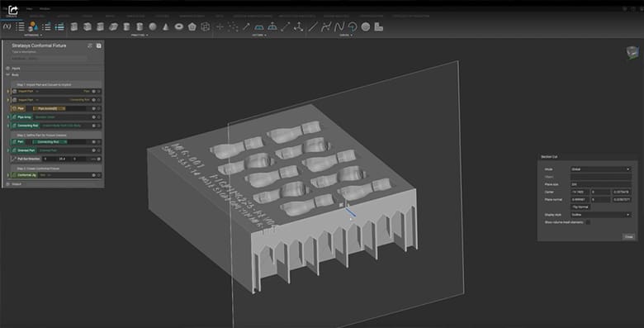
Task: Select the wireframe bounding box tool
Action: tap(206, 26)
